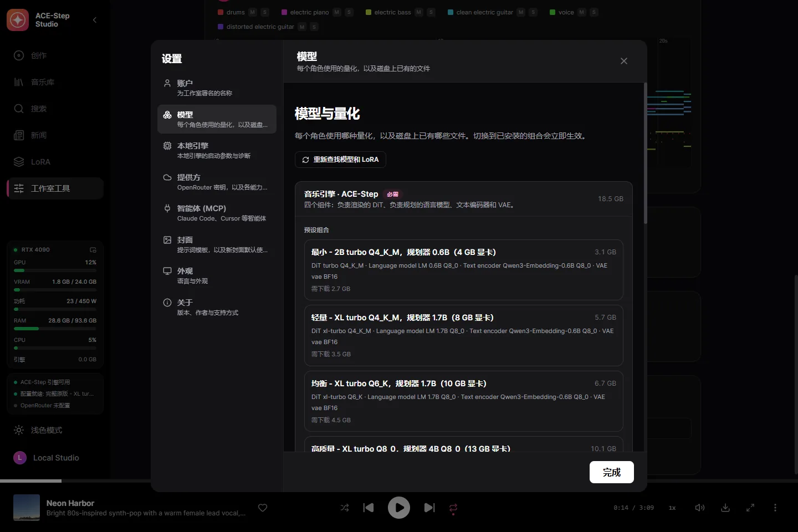The height and width of the screenshot is (532, 798).
Task: Open the 新闻 page in sidebar
Action: [55, 135]
